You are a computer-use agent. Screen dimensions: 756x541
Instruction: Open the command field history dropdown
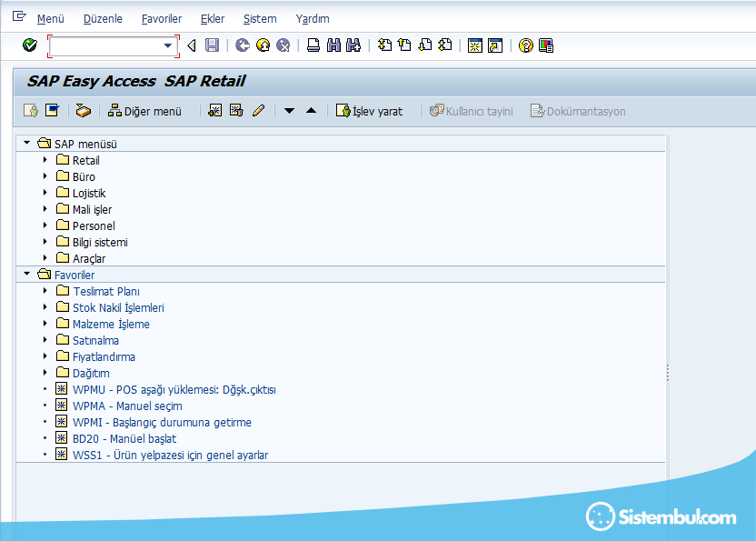(168, 45)
